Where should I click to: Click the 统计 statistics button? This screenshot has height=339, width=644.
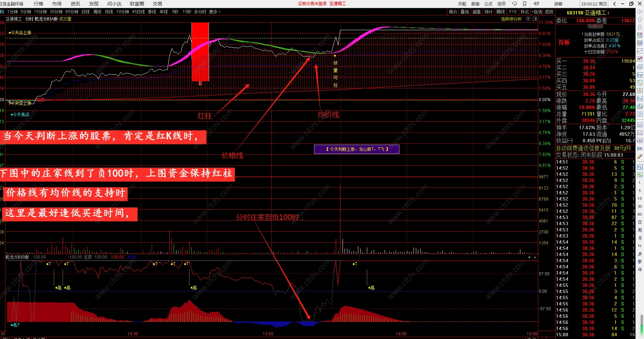489,12
